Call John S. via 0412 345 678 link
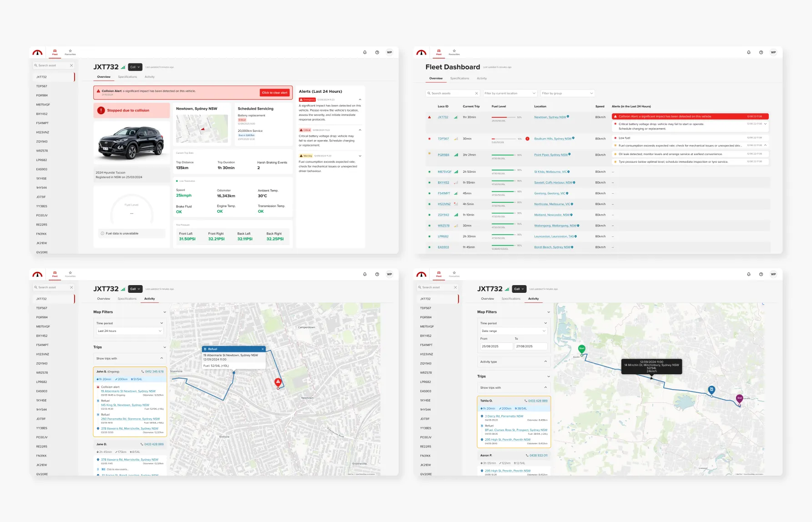Screen dimensions: 812x522 tap(154, 371)
